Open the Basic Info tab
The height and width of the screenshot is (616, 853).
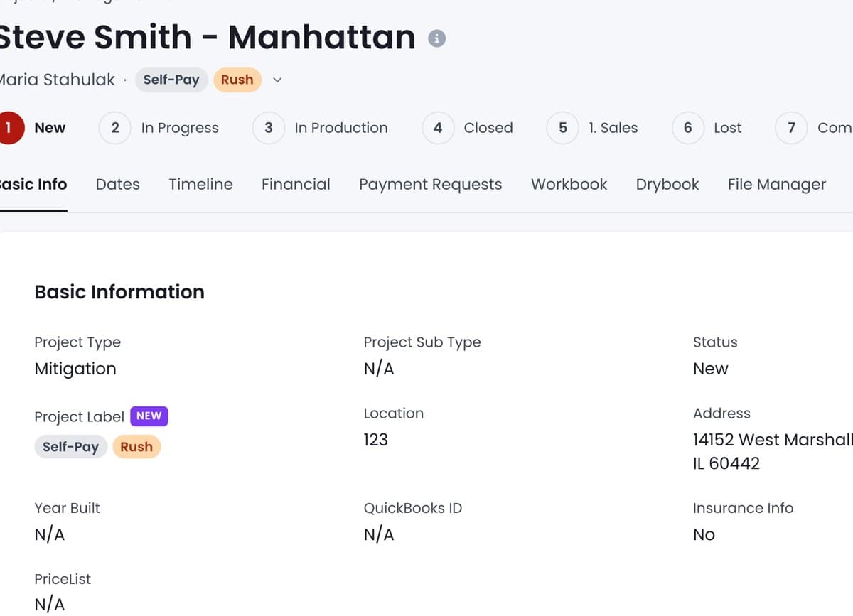pos(33,185)
